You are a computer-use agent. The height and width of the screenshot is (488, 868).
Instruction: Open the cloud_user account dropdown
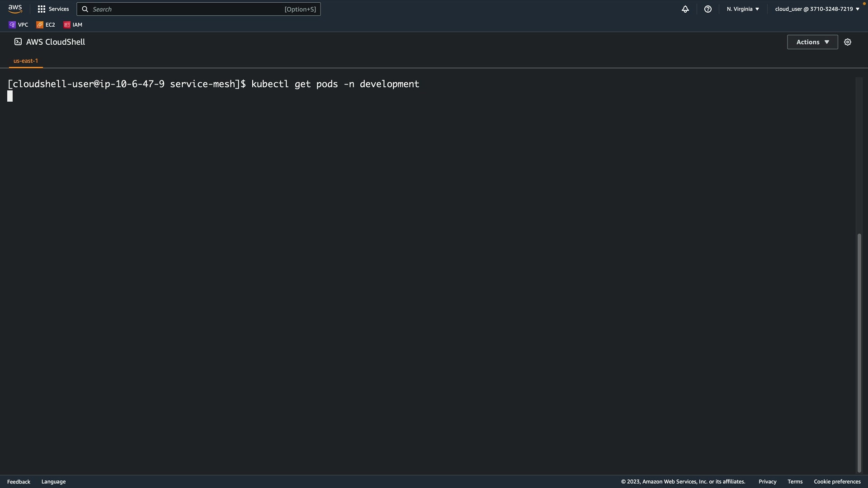pyautogui.click(x=817, y=9)
